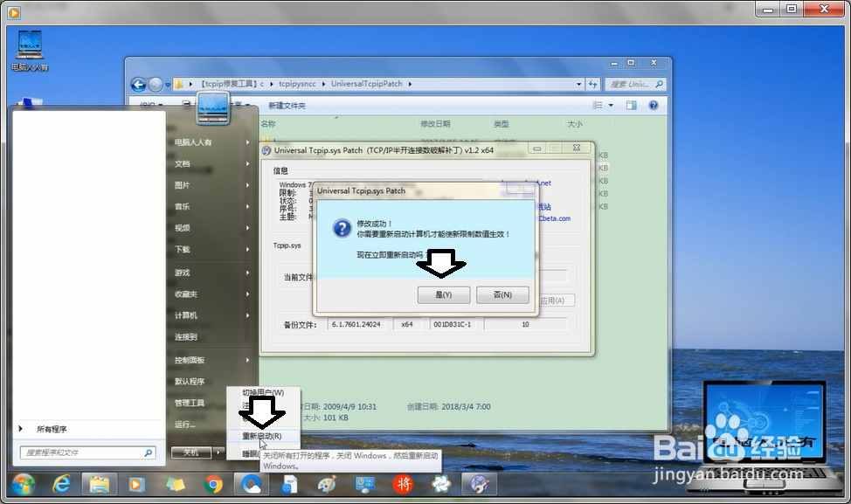The height and width of the screenshot is (504, 851).
Task: Open 电脑人人有 desktop shortcut icon
Action: click(x=30, y=51)
